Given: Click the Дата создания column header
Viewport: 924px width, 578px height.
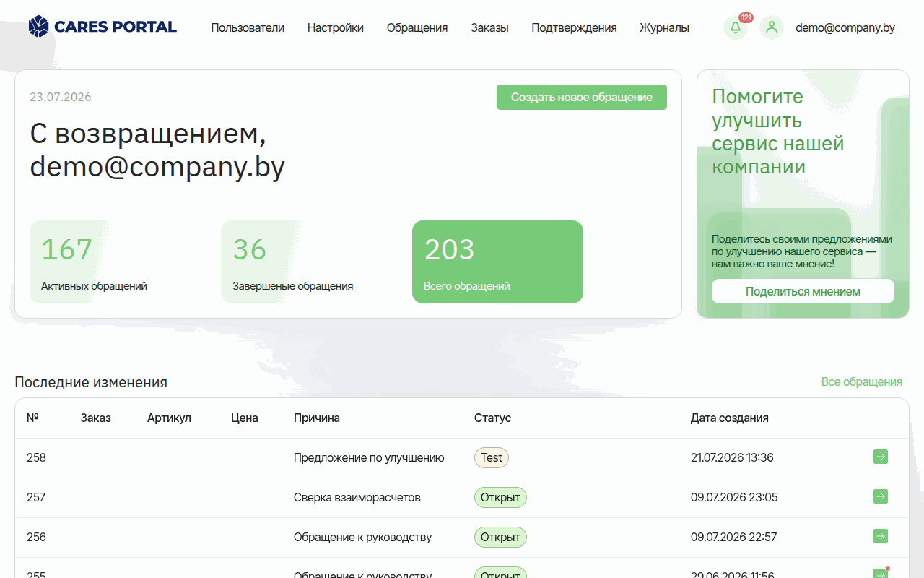Looking at the screenshot, I should [730, 418].
